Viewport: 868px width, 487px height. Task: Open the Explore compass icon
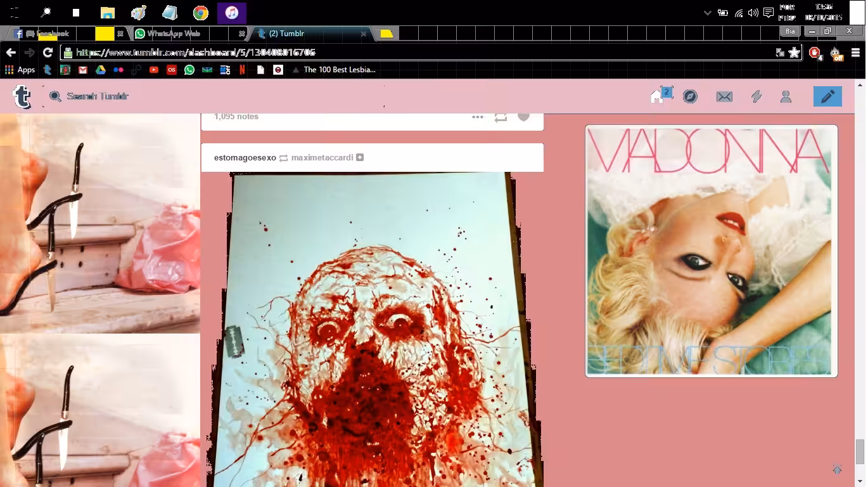point(690,96)
